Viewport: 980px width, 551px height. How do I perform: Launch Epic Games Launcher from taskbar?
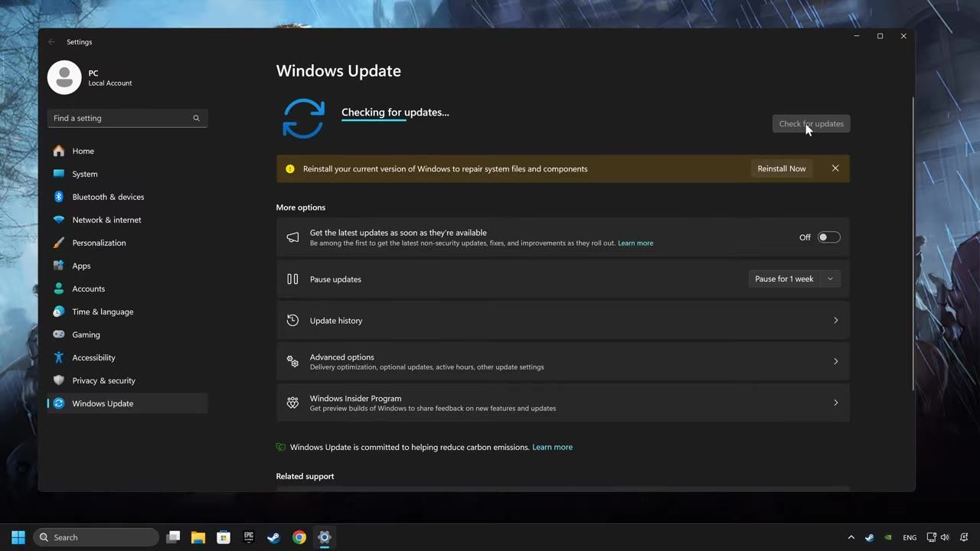[249, 537]
